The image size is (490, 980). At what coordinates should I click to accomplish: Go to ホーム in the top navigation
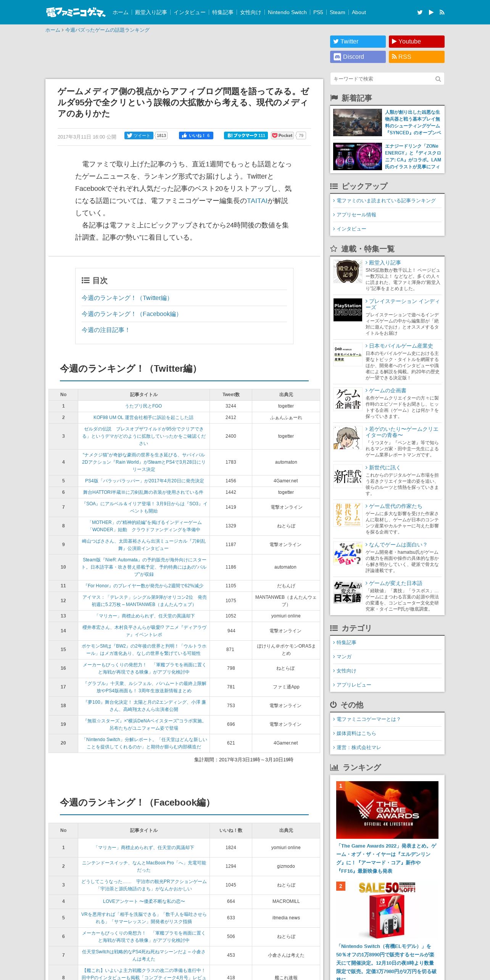pos(120,12)
